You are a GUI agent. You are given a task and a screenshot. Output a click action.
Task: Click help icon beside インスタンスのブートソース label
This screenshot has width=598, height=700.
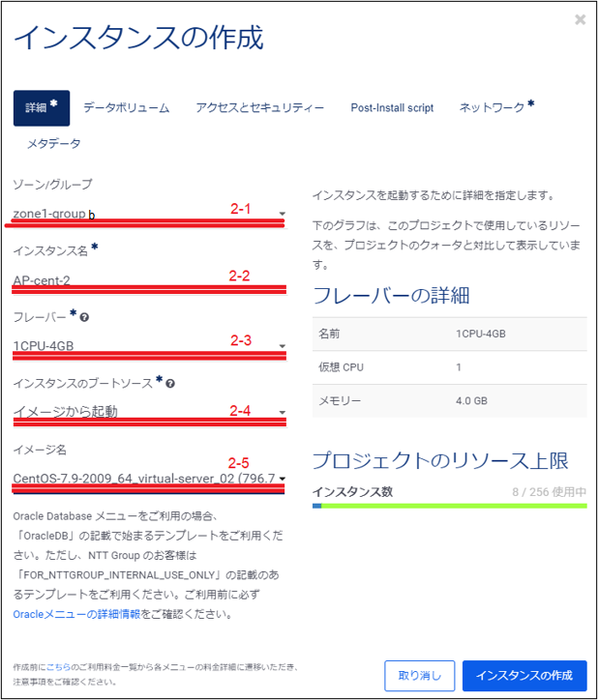point(170,384)
